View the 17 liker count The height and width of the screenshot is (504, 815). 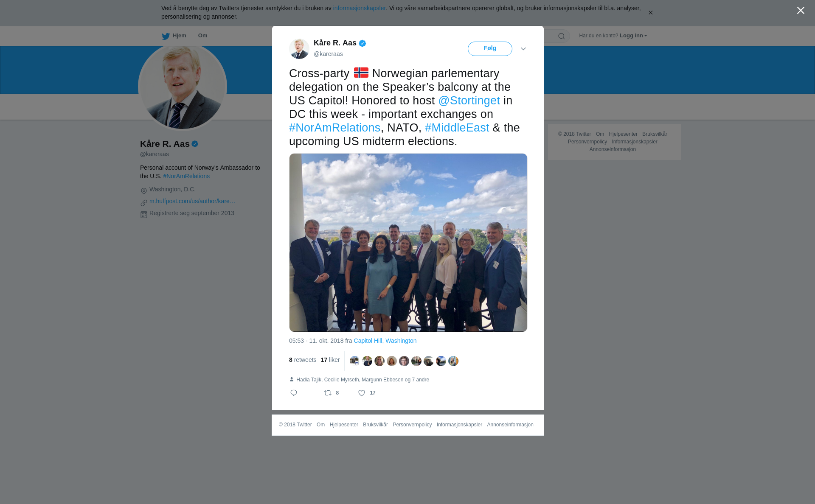(x=330, y=360)
